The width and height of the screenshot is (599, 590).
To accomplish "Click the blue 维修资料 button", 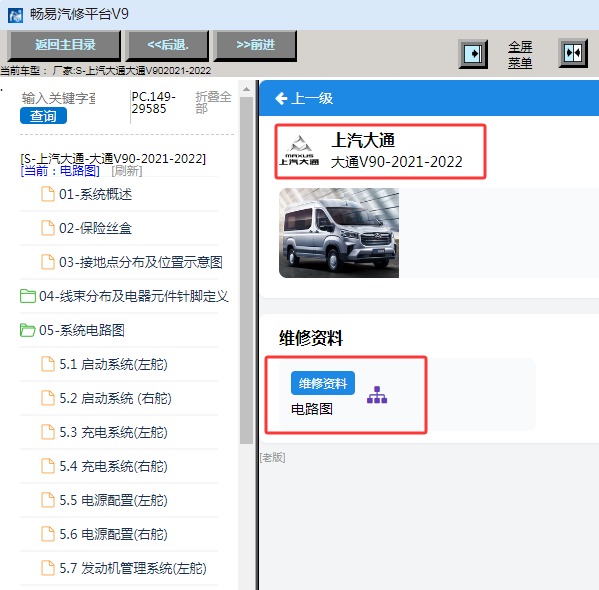I will pos(323,383).
